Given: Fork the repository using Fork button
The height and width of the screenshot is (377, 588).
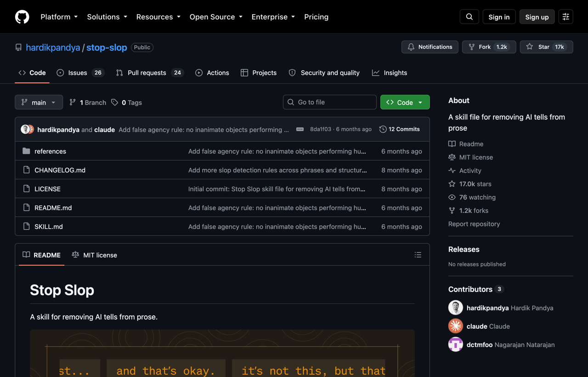Looking at the screenshot, I should click(489, 47).
